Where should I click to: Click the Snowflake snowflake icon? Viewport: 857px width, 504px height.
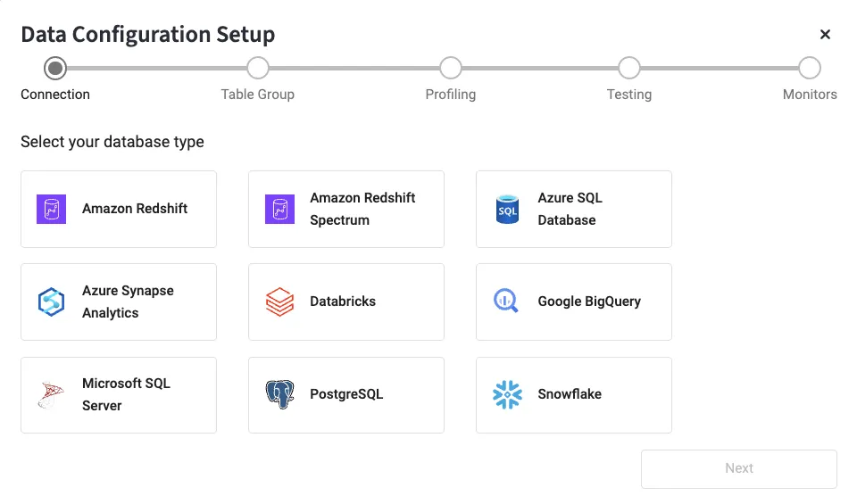coord(507,394)
